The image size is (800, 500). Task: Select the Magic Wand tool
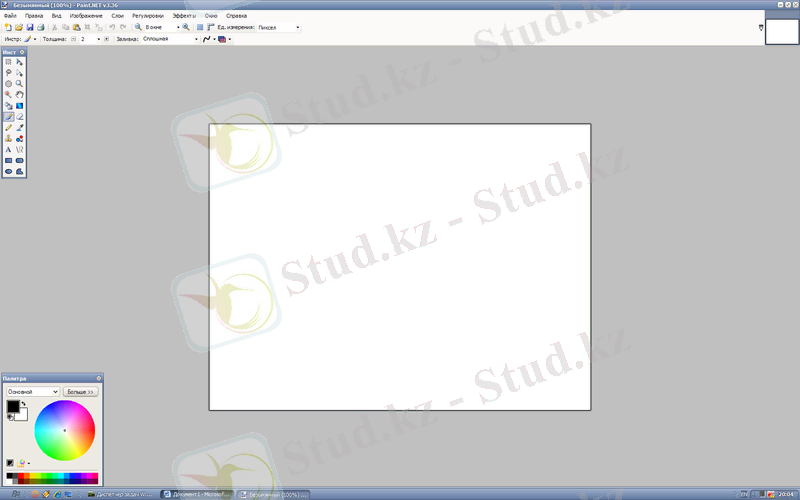[x=8, y=95]
